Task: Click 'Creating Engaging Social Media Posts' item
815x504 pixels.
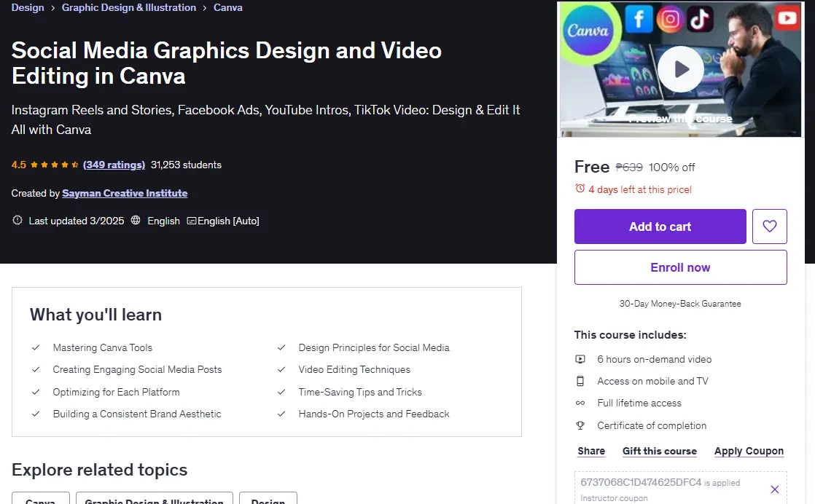Action: click(x=137, y=369)
